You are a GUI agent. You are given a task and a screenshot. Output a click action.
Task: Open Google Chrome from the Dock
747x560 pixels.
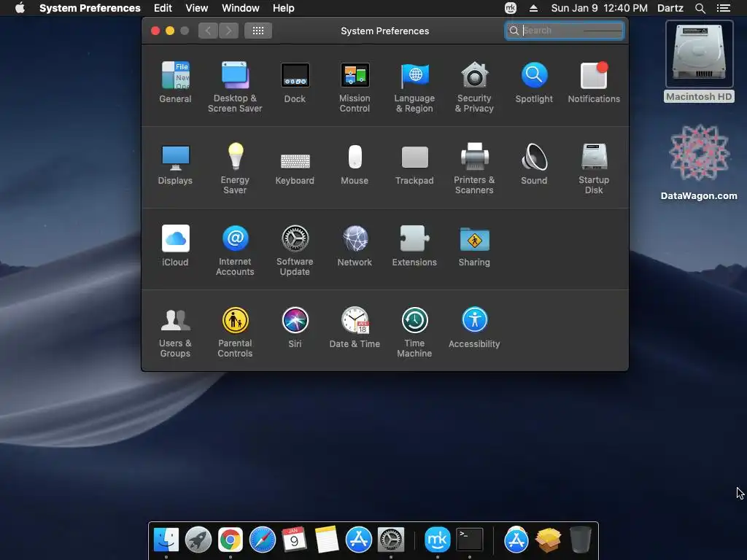coord(230,540)
